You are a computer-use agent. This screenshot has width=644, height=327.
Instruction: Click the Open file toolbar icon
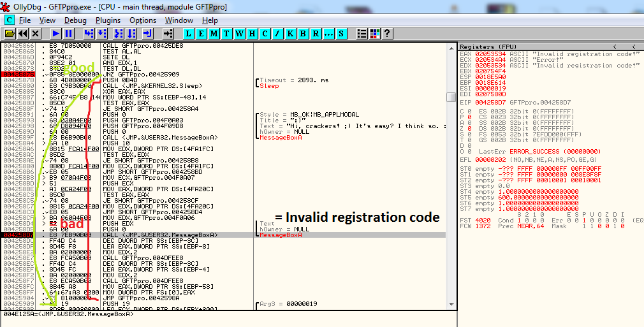(10, 33)
